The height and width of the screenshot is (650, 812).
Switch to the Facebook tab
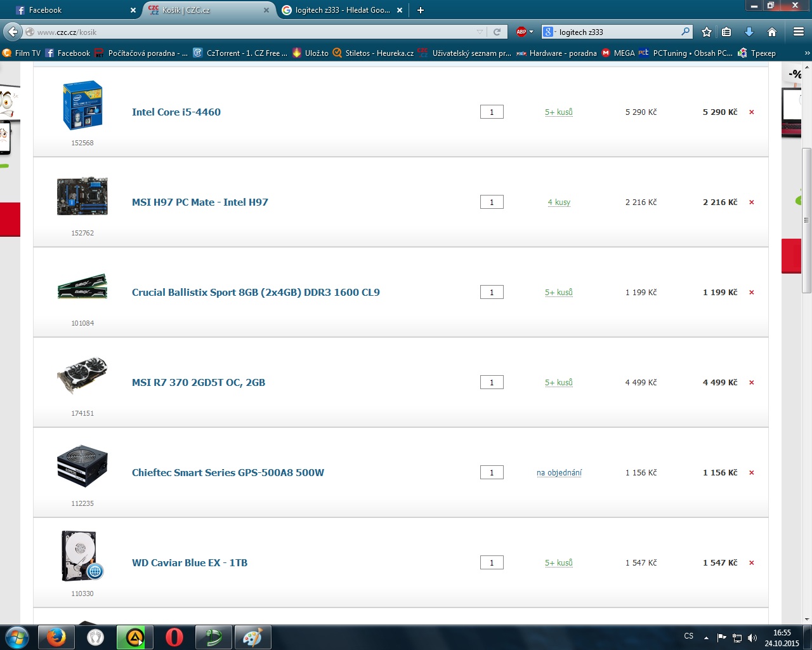click(x=75, y=10)
